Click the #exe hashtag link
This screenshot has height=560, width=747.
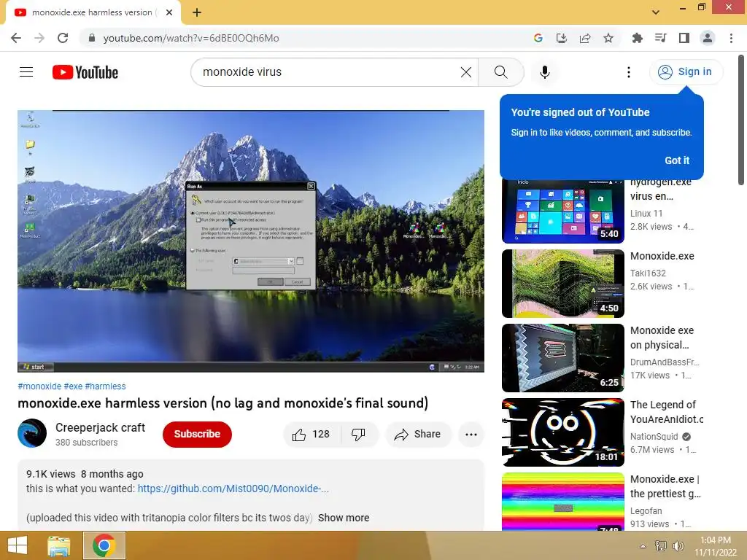73,386
